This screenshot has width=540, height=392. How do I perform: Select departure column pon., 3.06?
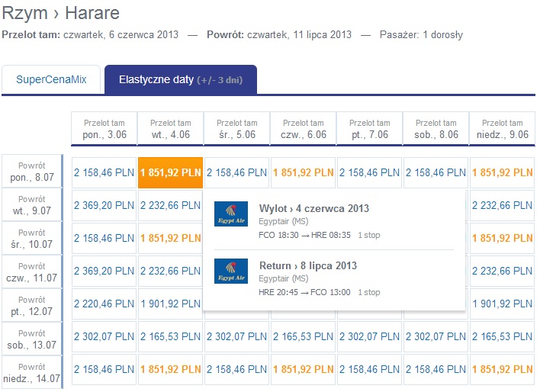point(104,128)
